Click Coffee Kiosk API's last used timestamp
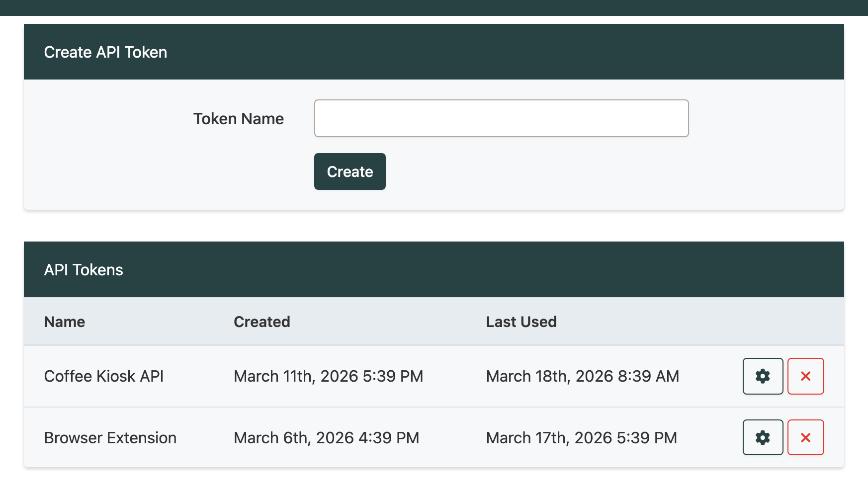868x491 pixels. tap(583, 376)
